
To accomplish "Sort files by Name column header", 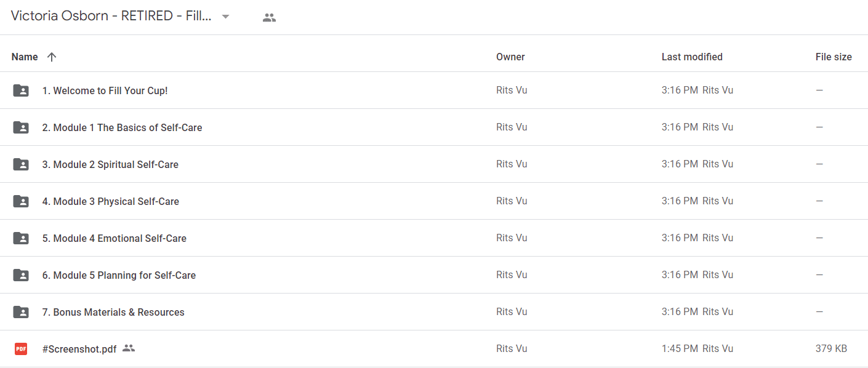I will 25,57.
